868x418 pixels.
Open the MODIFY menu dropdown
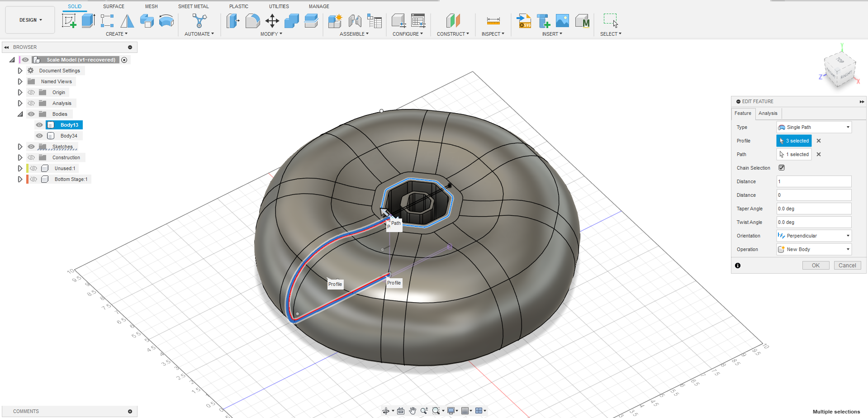click(271, 34)
